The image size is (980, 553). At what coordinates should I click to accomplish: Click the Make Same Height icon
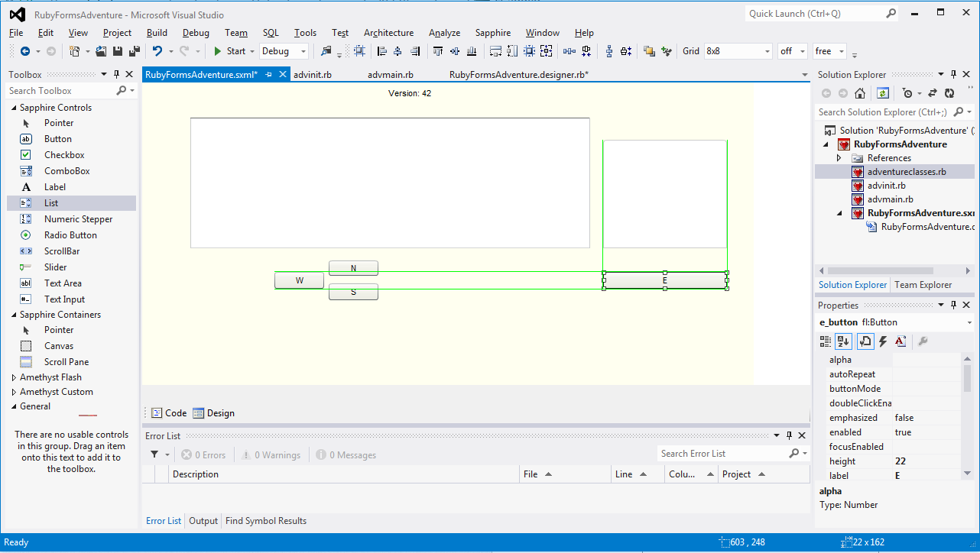511,51
